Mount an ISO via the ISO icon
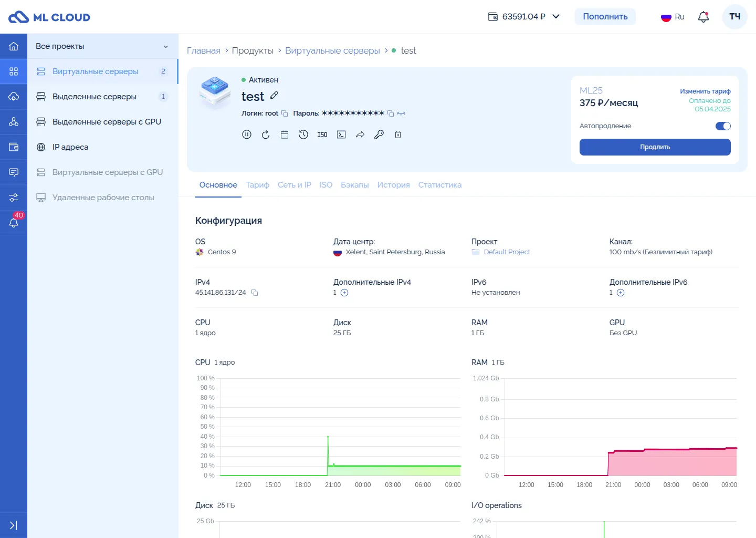This screenshot has width=756, height=538. (x=322, y=134)
